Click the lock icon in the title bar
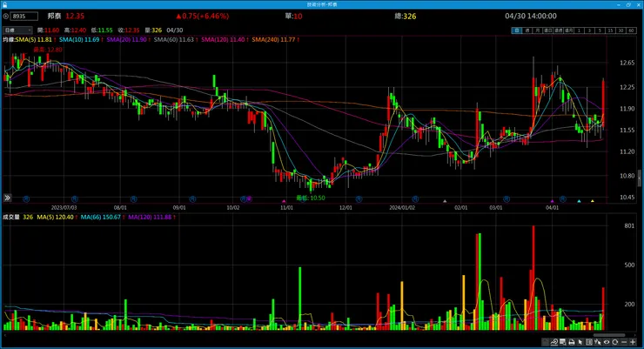644x349 pixels. (5, 4)
